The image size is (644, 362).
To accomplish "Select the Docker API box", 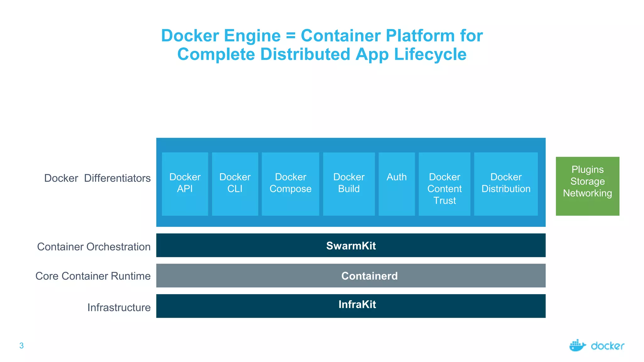I will click(185, 184).
